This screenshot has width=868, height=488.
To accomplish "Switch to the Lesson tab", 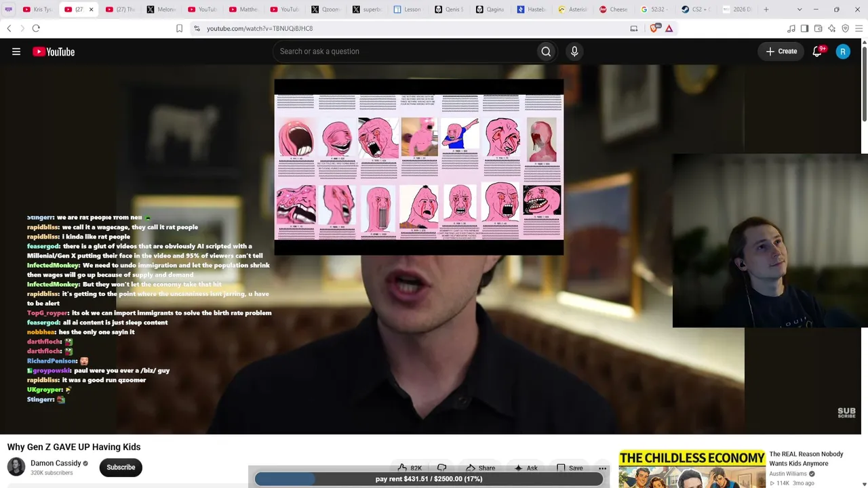I will point(408,9).
